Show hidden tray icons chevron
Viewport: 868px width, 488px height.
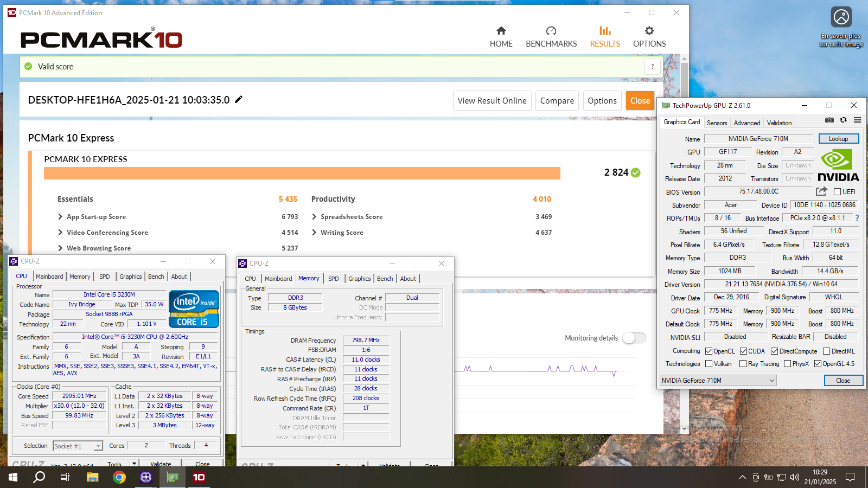point(742,477)
